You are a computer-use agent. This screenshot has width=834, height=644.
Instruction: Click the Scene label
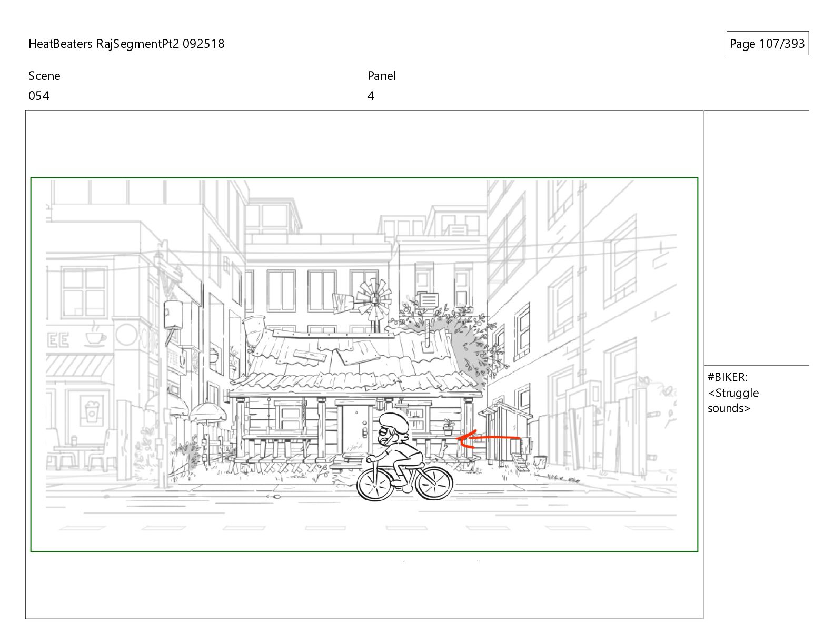(x=44, y=76)
